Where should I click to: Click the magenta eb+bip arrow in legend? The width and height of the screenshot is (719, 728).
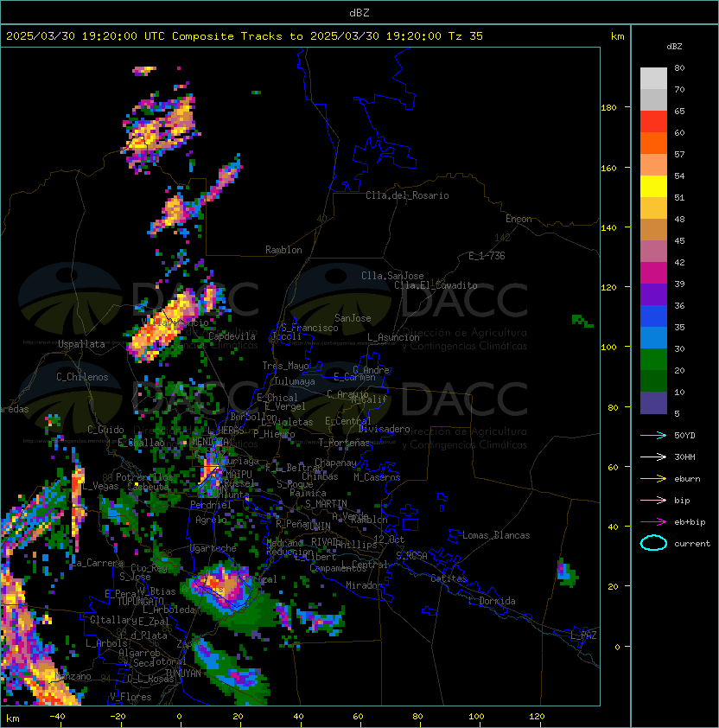(653, 522)
